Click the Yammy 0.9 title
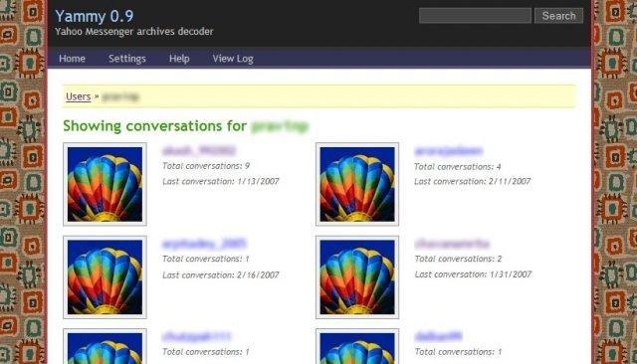This screenshot has height=364, width=637. pyautogui.click(x=94, y=16)
